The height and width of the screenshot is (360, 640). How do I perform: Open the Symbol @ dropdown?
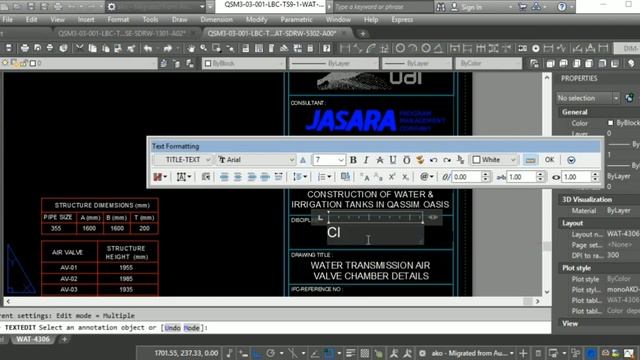pos(427,177)
